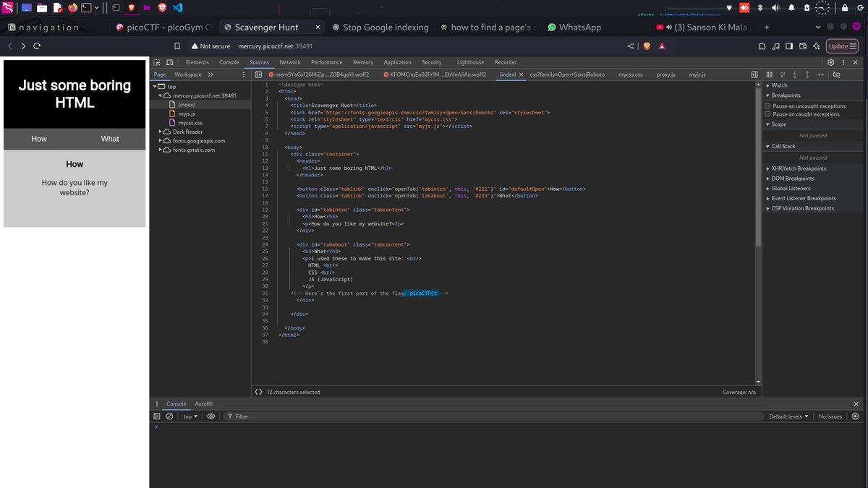The height and width of the screenshot is (488, 868).
Task: Click the deactivate breakpoints icon
Action: click(x=836, y=74)
